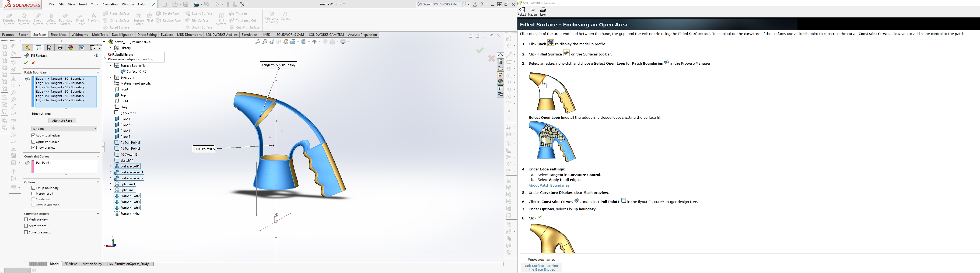980x273 pixels.
Task: Click the Knit Surface tool
Action: coord(221,19)
